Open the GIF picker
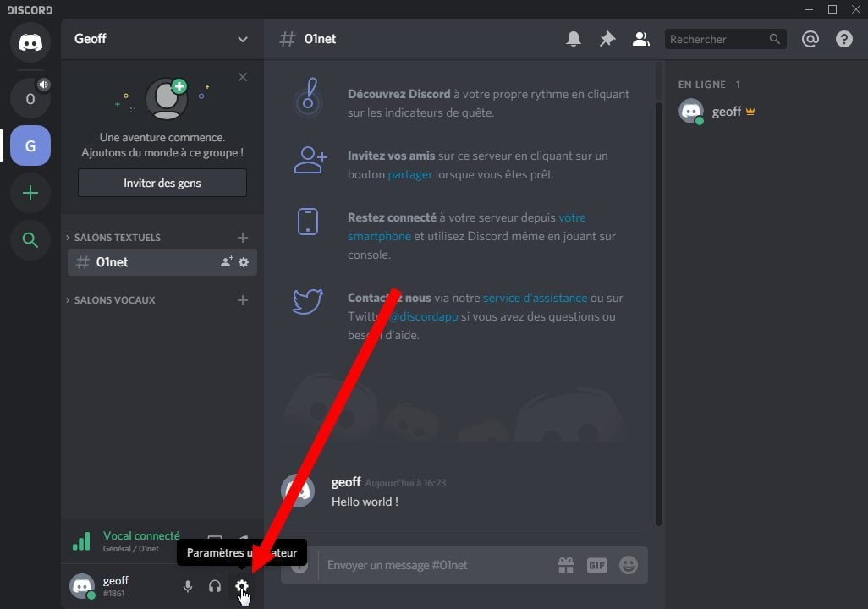This screenshot has width=868, height=609. click(x=597, y=565)
